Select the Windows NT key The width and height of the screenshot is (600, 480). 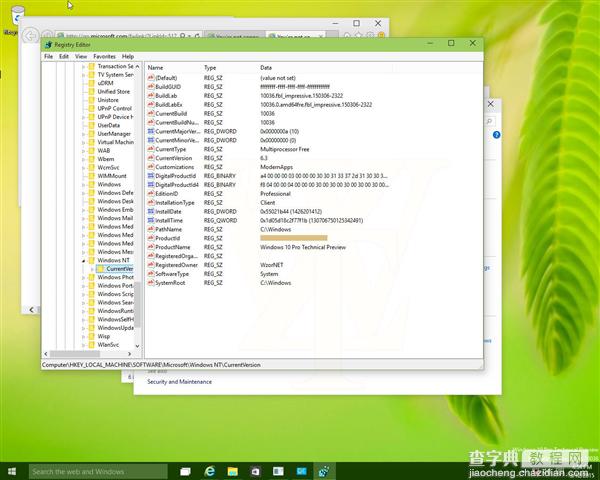coord(113,260)
